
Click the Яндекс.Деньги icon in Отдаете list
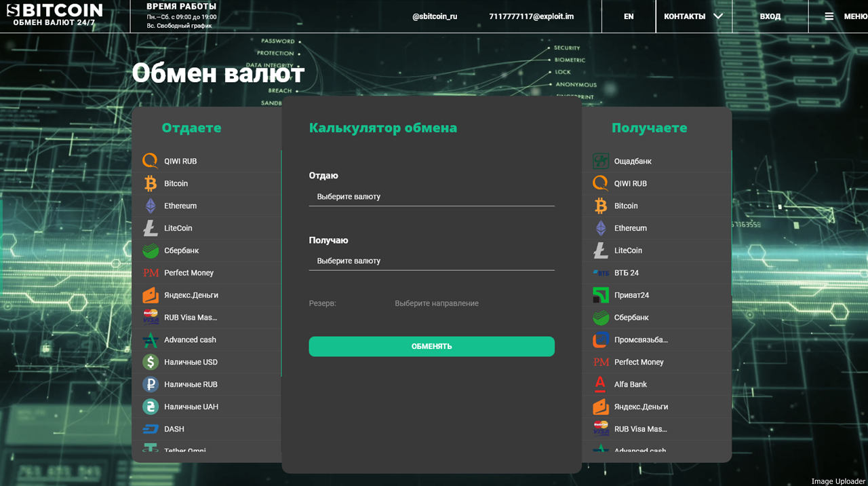point(151,295)
